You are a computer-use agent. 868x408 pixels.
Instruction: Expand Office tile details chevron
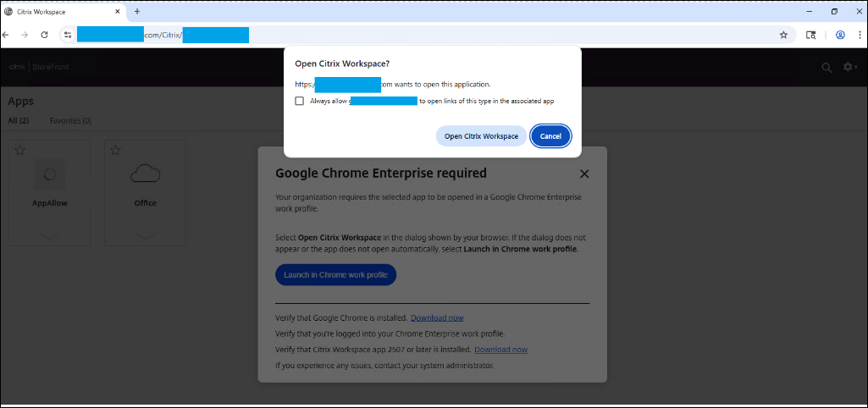pos(145,236)
